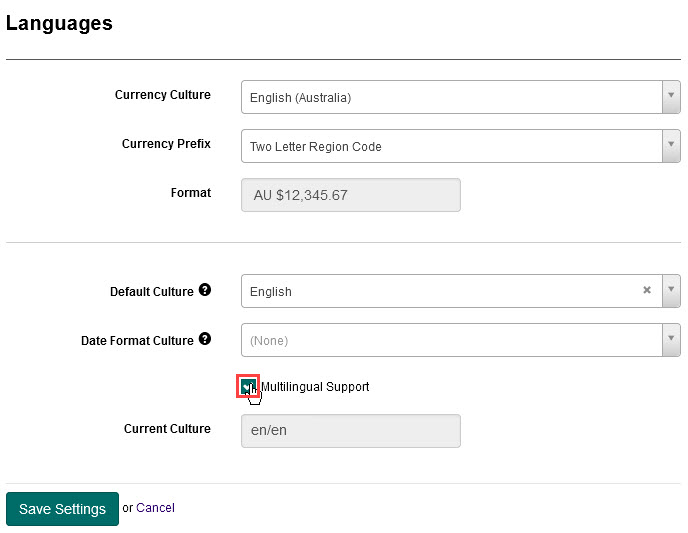The height and width of the screenshot is (533, 688).
Task: Open the Date Format Culture (None) combo box
Action: point(461,340)
